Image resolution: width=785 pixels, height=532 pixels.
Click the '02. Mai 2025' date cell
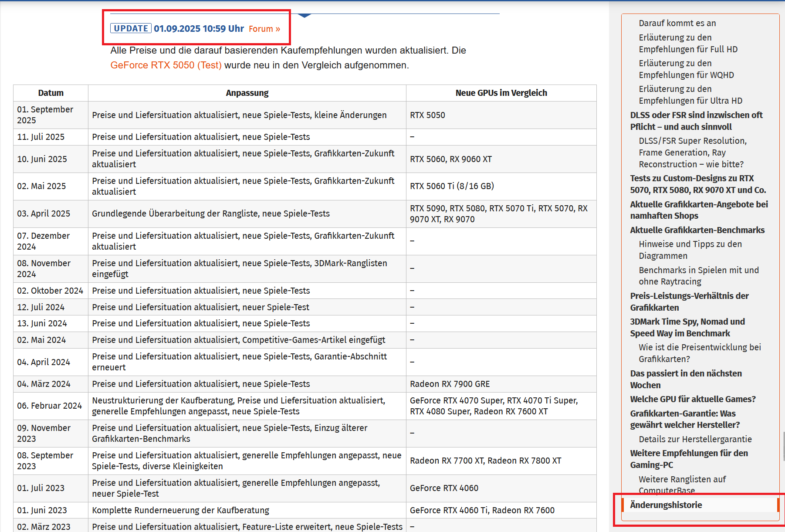[x=51, y=186]
